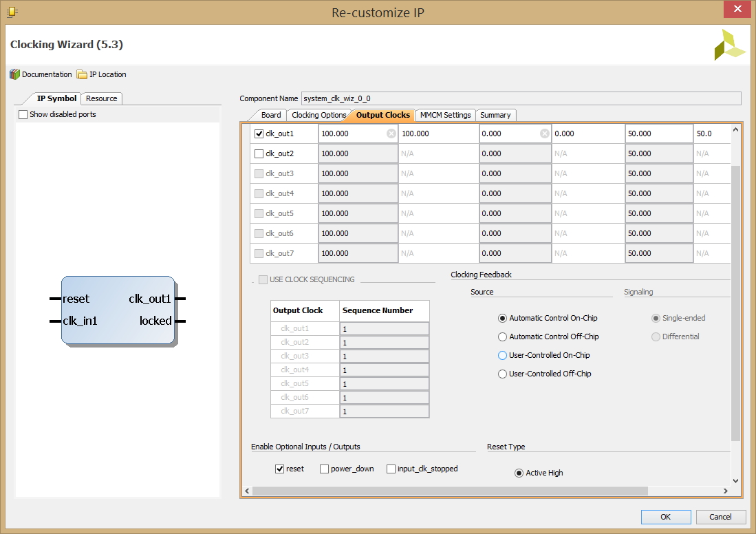
Task: Enable the clk_out2 output clock checkbox
Action: pos(259,153)
